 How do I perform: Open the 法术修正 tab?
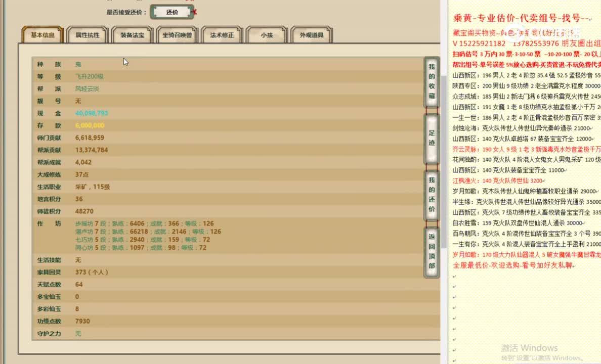point(222,35)
